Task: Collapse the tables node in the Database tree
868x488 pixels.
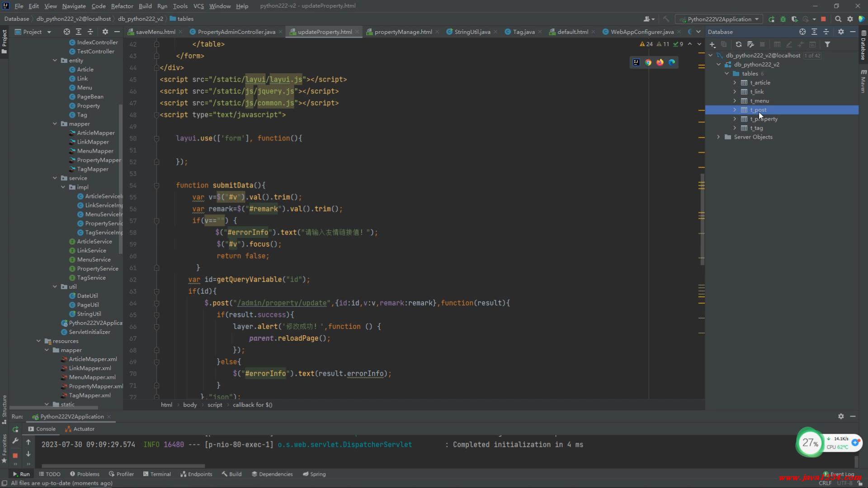Action: (726, 74)
